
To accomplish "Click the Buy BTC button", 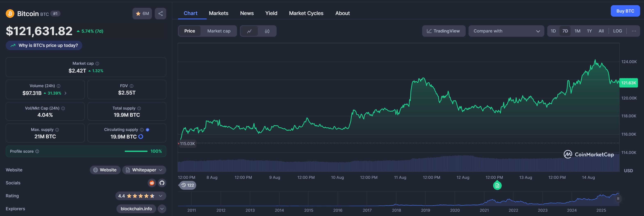I will 625,11.
